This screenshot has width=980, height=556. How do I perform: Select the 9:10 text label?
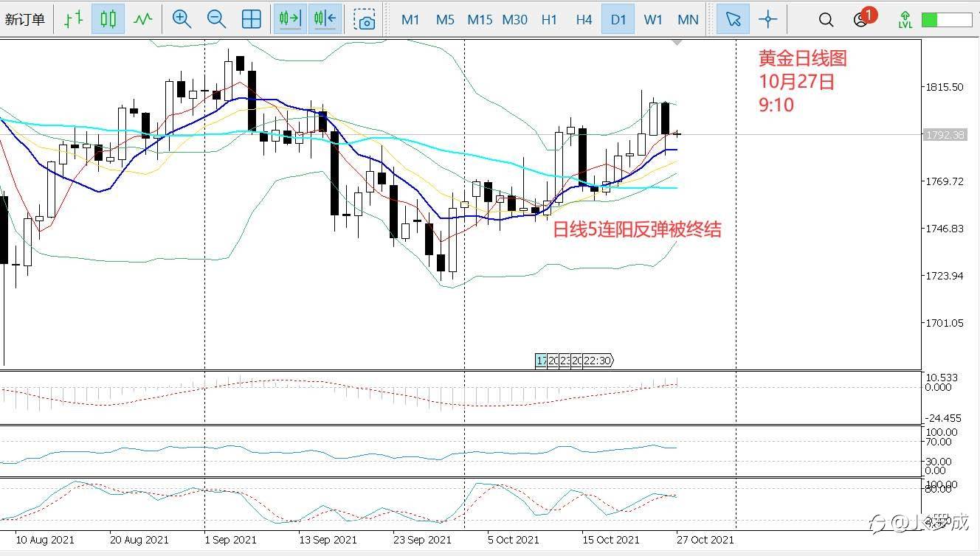click(x=776, y=105)
